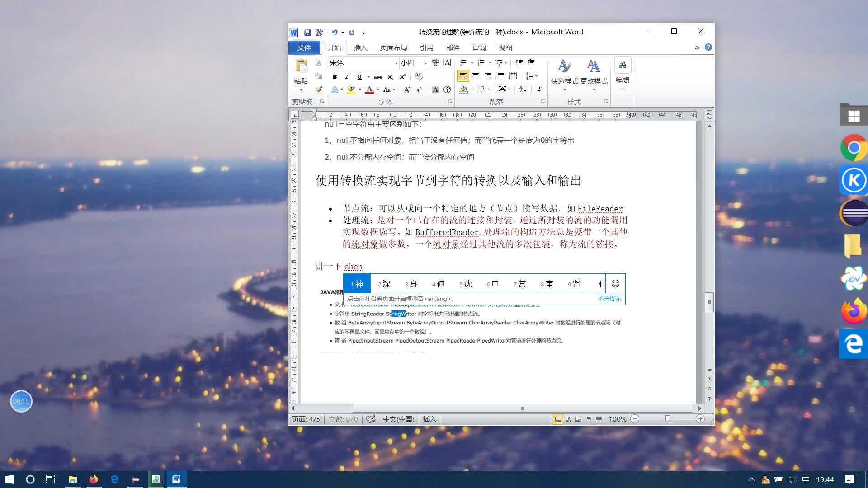Toggle character shading
The height and width of the screenshot is (488, 868).
coord(435,89)
